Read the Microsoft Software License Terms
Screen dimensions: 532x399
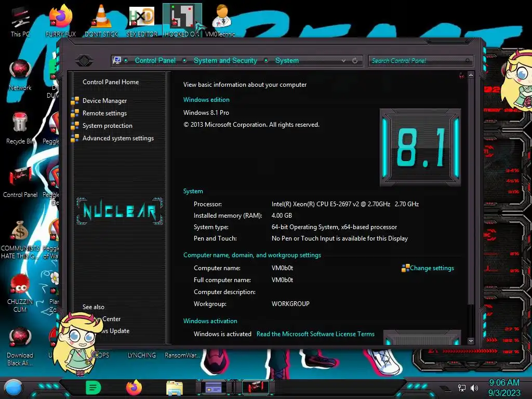point(315,334)
